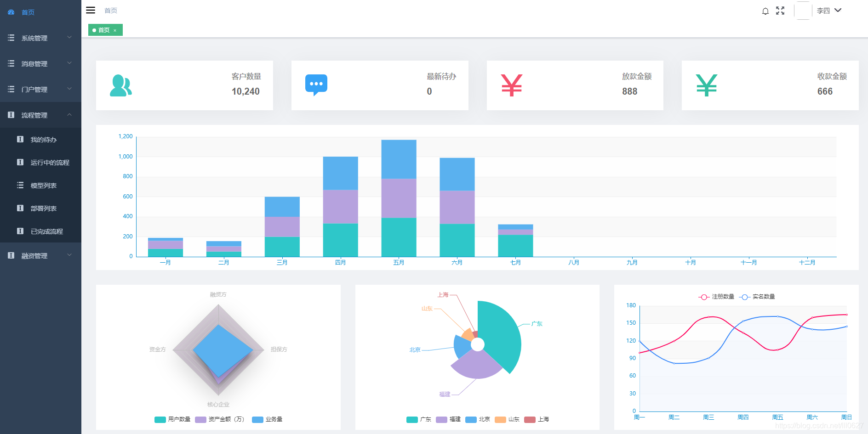Open 部署列表 submenu item
The image size is (868, 434).
[40, 208]
